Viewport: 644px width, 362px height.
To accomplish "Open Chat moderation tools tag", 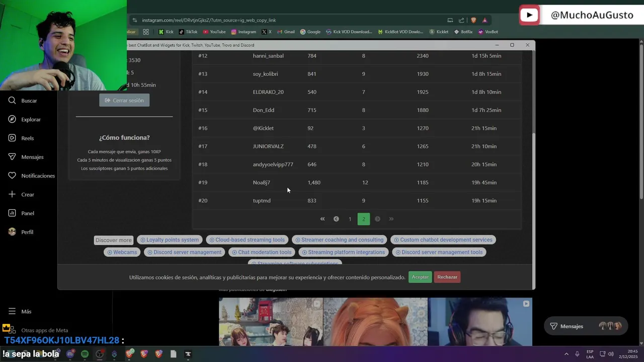I will click(x=262, y=252).
